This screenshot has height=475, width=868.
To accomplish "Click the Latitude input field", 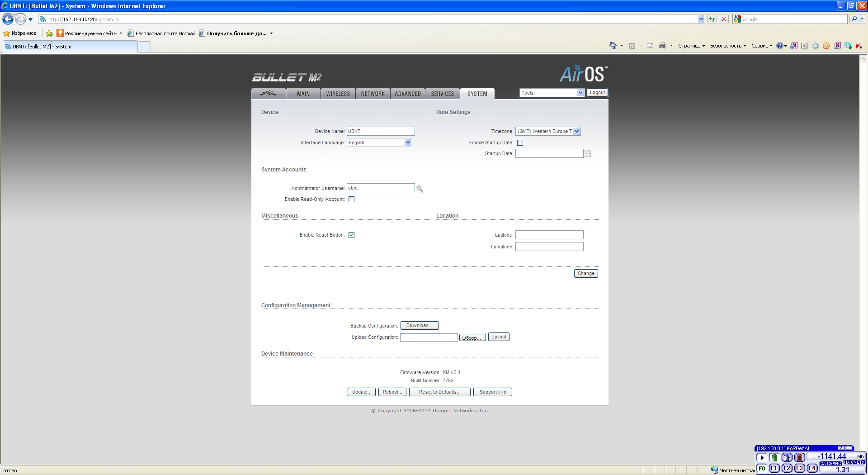I will pyautogui.click(x=549, y=235).
